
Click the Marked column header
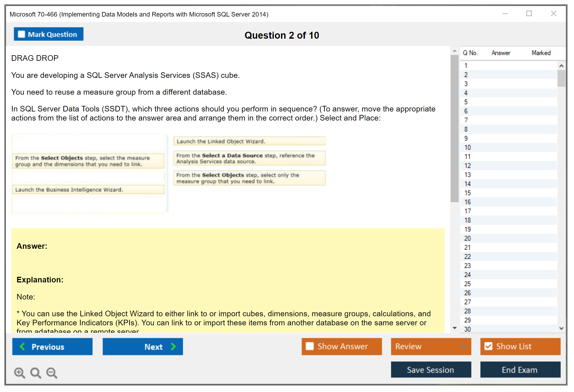541,53
